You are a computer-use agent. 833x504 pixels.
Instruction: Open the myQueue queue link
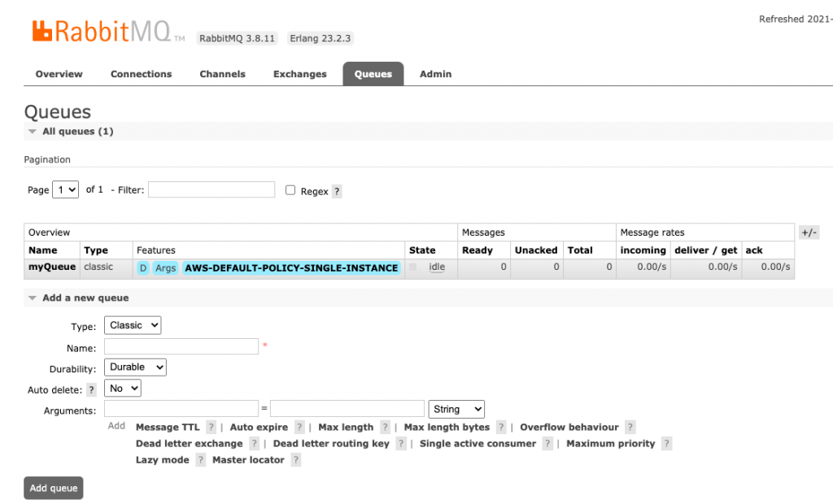[x=52, y=267]
